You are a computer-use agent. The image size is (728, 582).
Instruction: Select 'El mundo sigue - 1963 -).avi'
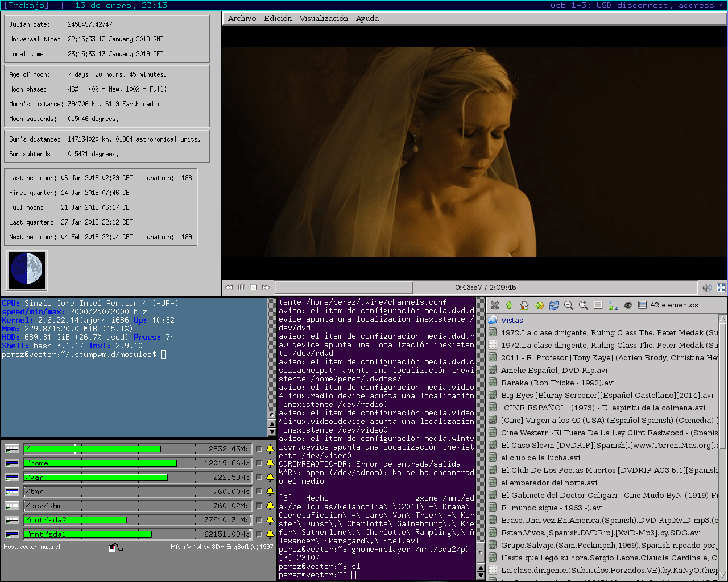[552, 508]
